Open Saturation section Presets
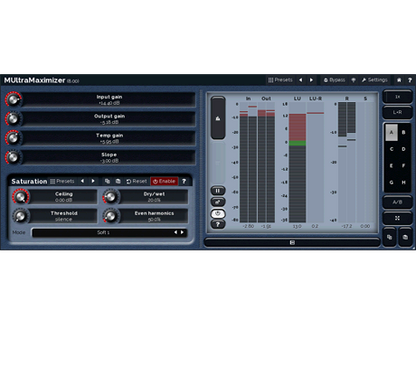Screen dimensions: 416x376 [x=62, y=181]
